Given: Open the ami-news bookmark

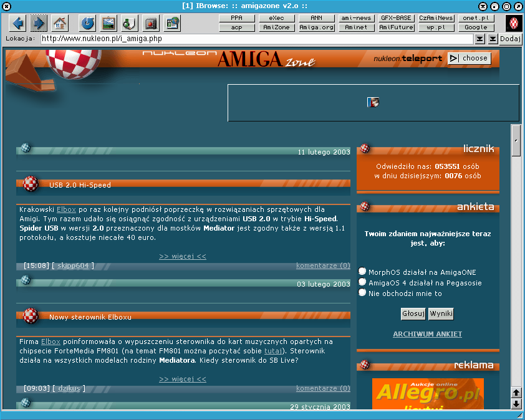Looking at the screenshot, I should click(x=356, y=18).
